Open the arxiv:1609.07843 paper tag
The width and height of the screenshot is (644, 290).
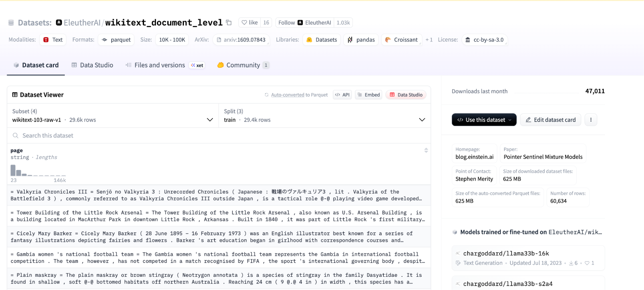[241, 40]
